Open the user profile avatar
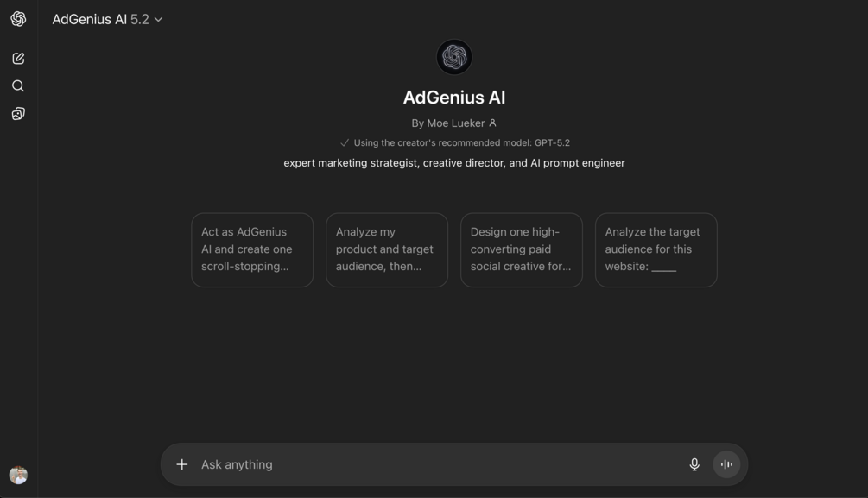The width and height of the screenshot is (868, 498). [18, 475]
